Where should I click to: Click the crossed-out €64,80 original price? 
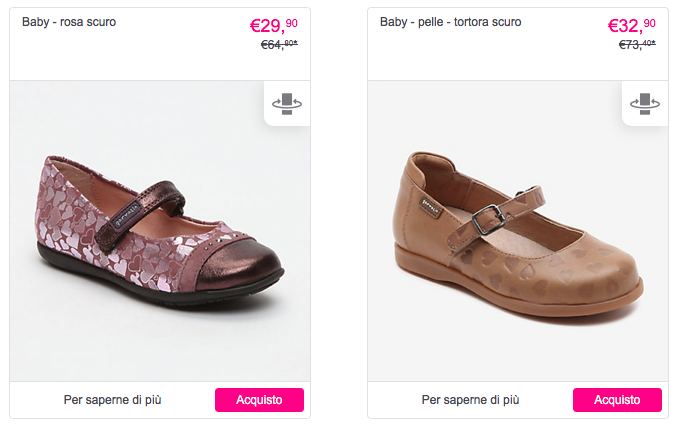tap(279, 45)
